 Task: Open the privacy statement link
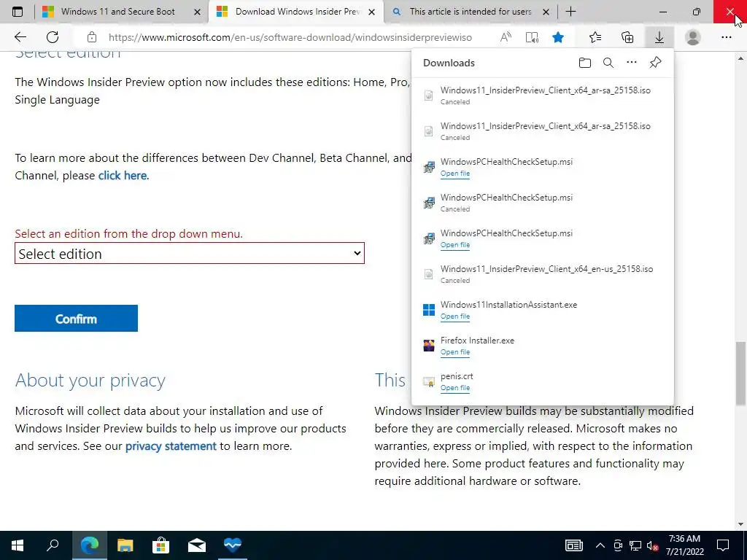pos(171,446)
